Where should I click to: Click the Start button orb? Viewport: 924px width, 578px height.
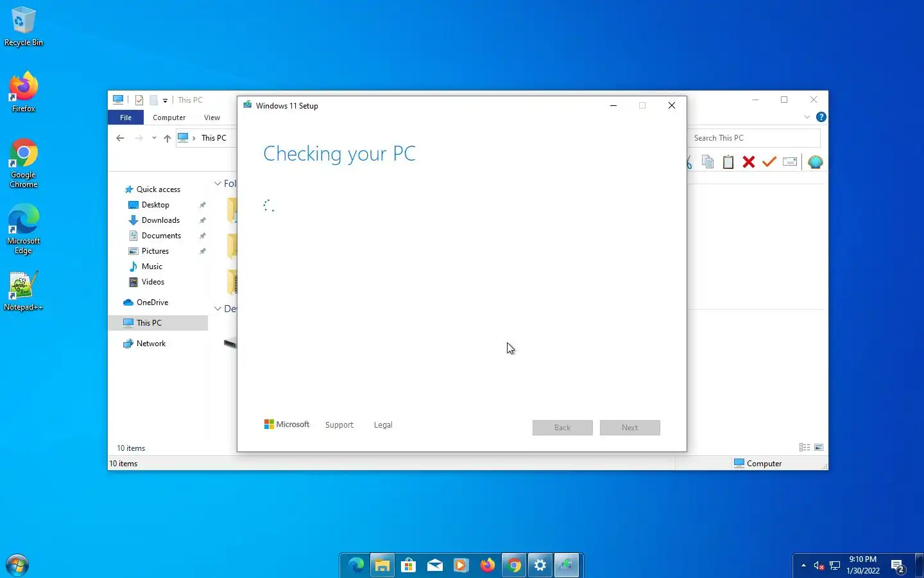(17, 565)
